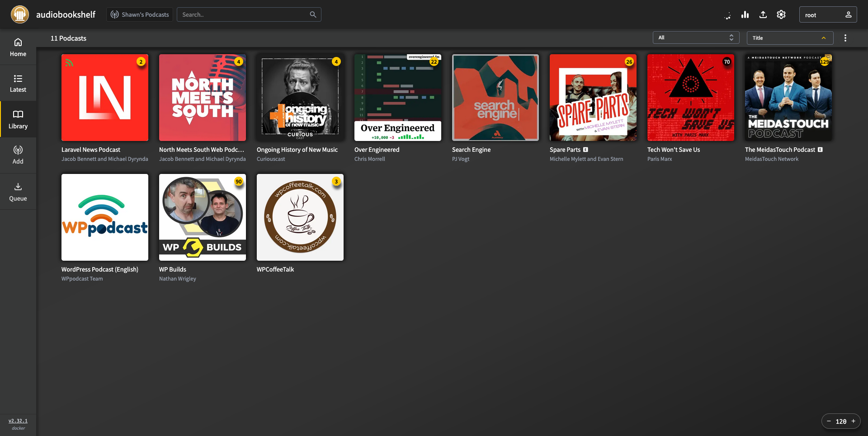
Task: Click inside the Search input field
Action: (x=244, y=14)
